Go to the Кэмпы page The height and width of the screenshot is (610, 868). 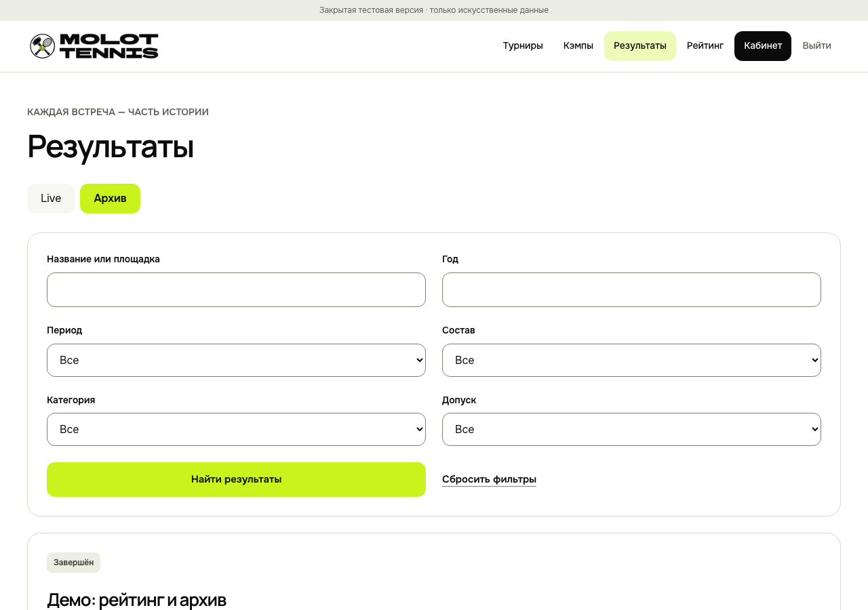[x=578, y=46]
